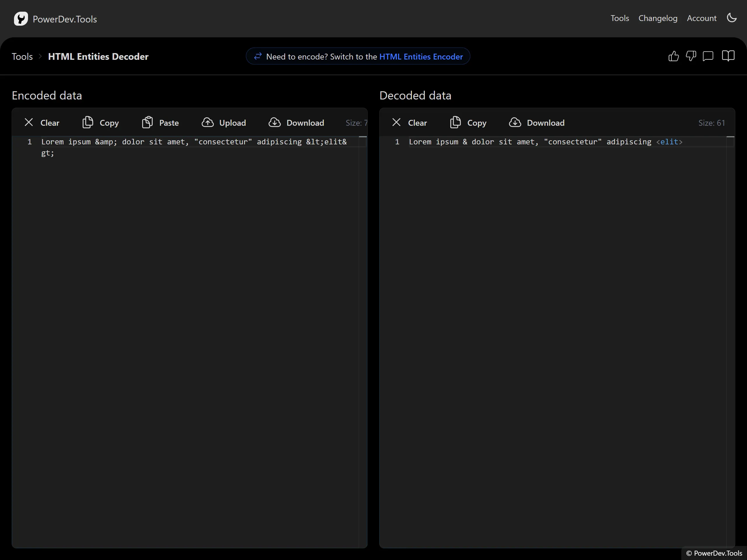This screenshot has height=560, width=747.
Task: Click download cloud icon in Decoded data
Action: coord(515,122)
